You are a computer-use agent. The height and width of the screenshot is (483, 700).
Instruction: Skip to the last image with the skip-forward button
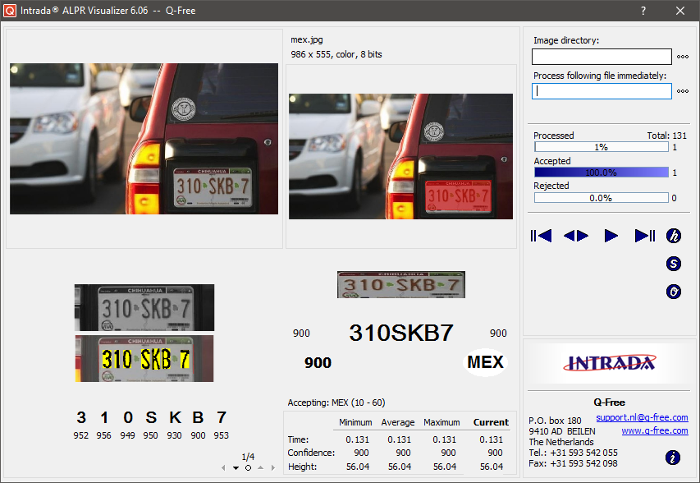click(645, 236)
